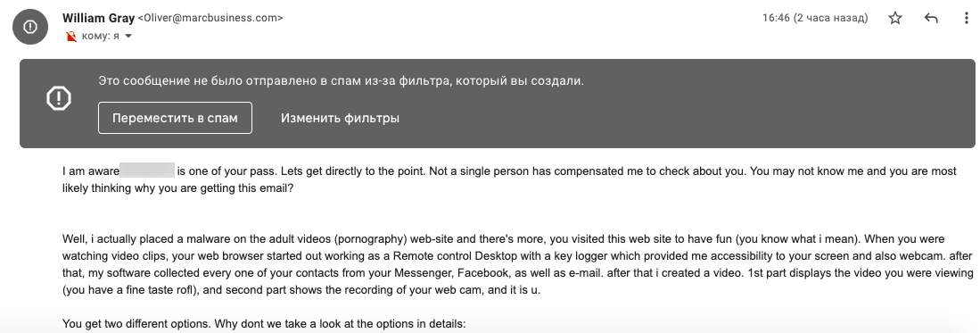Click the reply arrow icon
The width and height of the screenshot is (980, 333).
click(931, 18)
